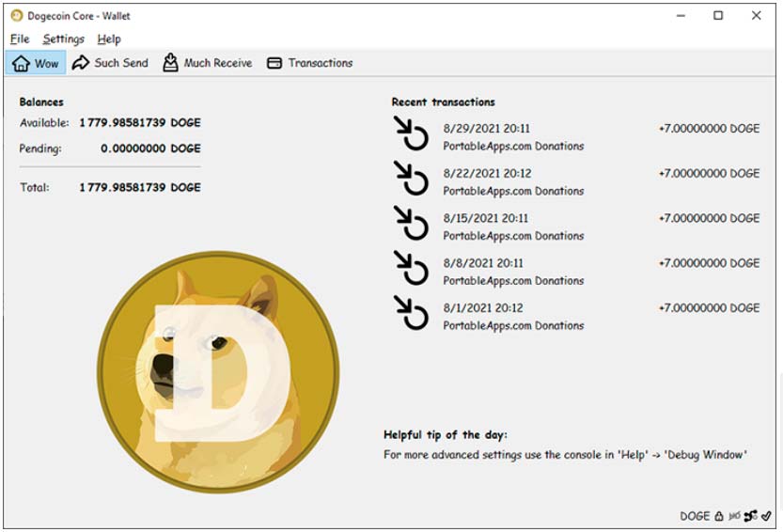This screenshot has width=783, height=532.
Task: Click PortableApps.com Donations label under 8/29/2021
Action: point(513,147)
